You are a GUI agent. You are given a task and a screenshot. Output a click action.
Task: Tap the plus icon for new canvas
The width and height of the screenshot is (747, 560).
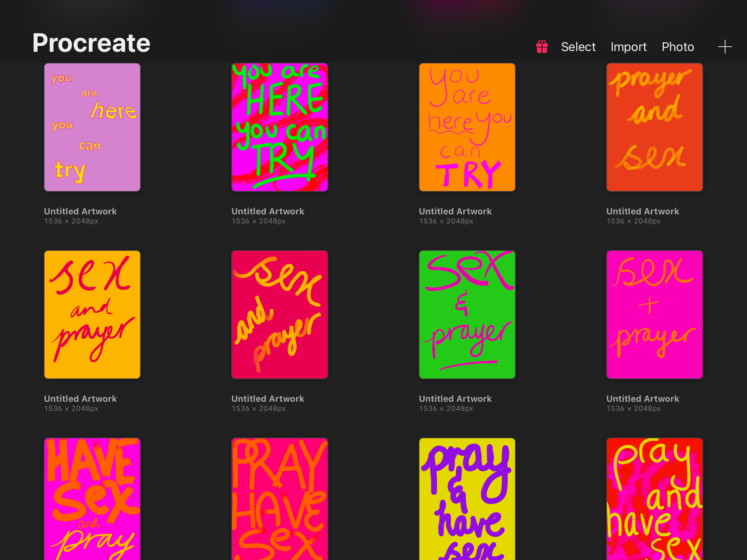(x=724, y=47)
